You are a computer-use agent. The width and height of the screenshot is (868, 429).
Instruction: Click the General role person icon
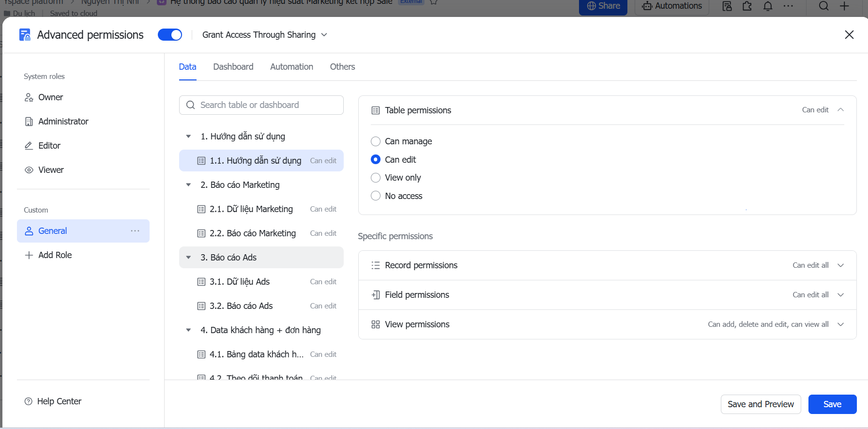point(29,231)
